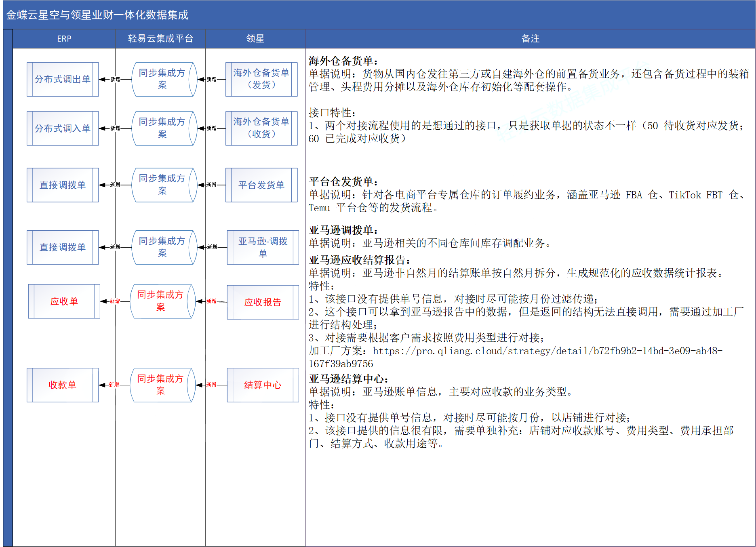Click the ERP column header
This screenshot has height=547, width=756.
pyautogui.click(x=64, y=39)
